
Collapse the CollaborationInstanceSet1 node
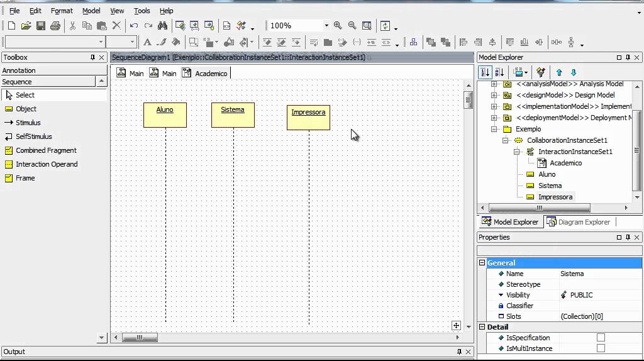tap(506, 140)
